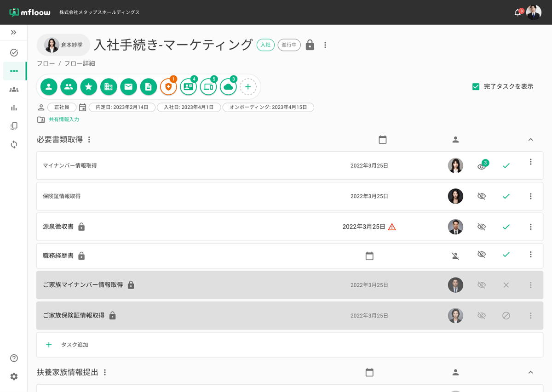Viewport: 552px width, 392px height.
Task: Click the 共有情報入力 link
Action: click(x=64, y=119)
